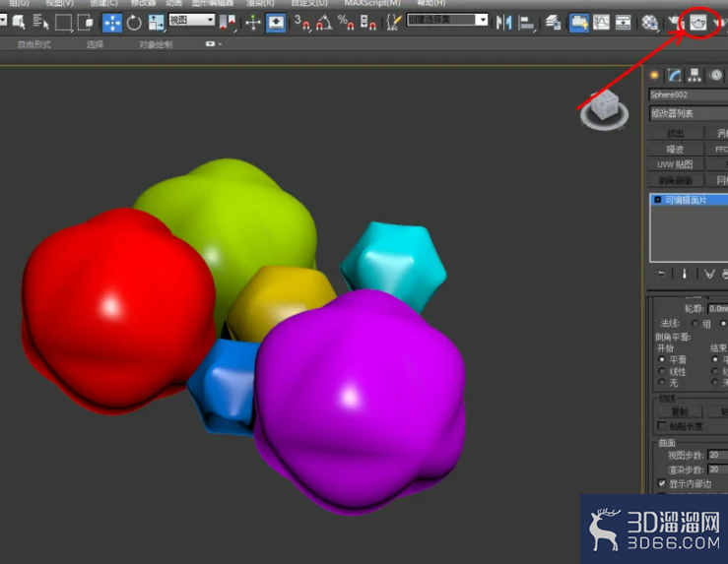Toggle keyboard shortcut override button
The image size is (728, 564).
(x=275, y=23)
